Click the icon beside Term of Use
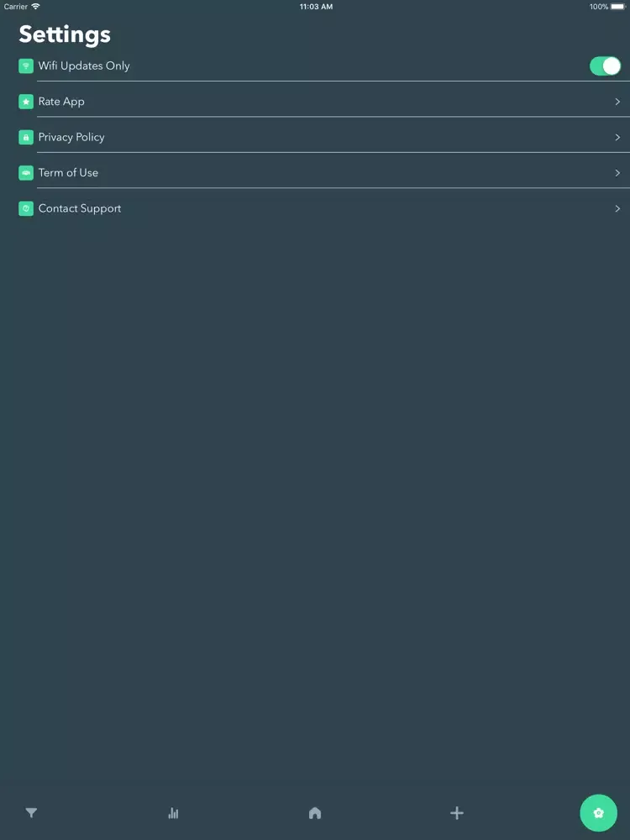This screenshot has height=840, width=630. click(26, 172)
